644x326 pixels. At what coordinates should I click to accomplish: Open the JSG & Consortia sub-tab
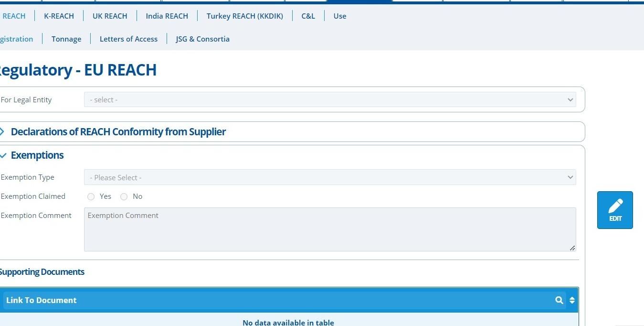202,39
